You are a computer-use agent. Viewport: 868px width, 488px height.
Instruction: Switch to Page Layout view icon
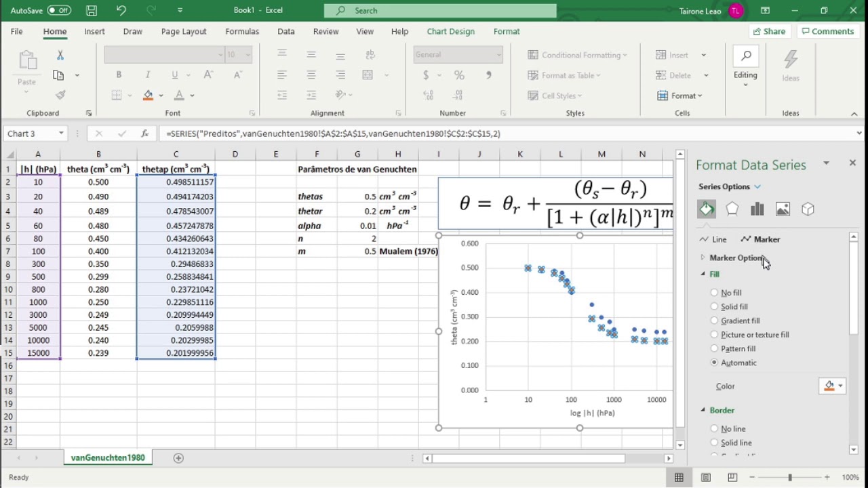pos(705,477)
